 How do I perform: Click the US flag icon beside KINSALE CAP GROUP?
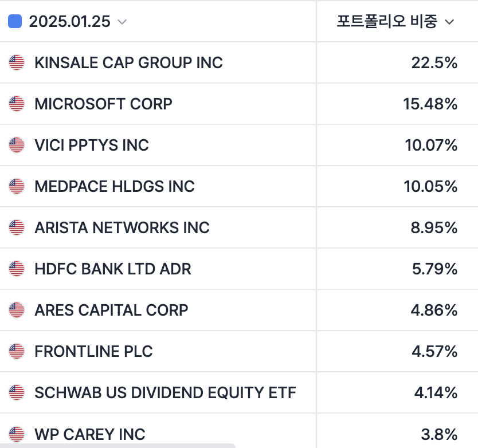pyautogui.click(x=17, y=62)
